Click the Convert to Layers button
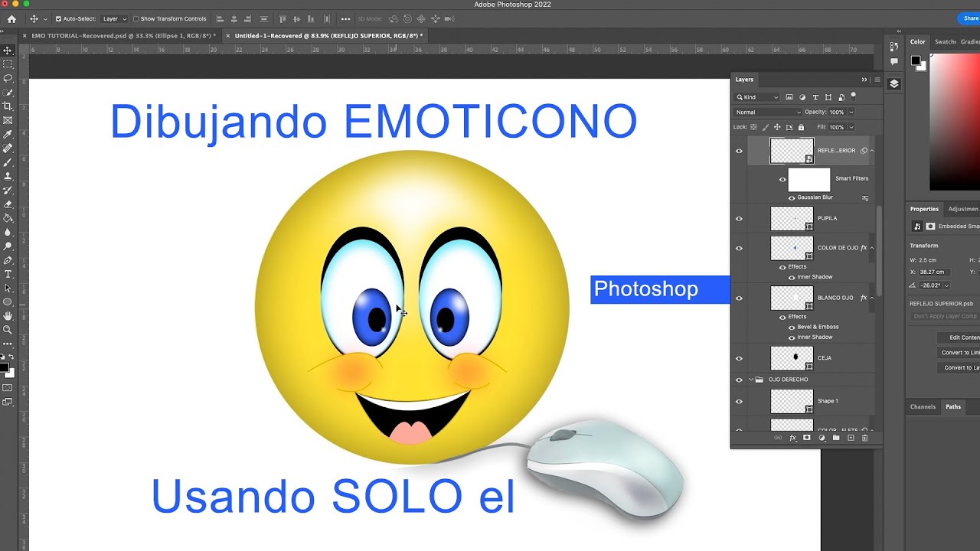 point(959,368)
